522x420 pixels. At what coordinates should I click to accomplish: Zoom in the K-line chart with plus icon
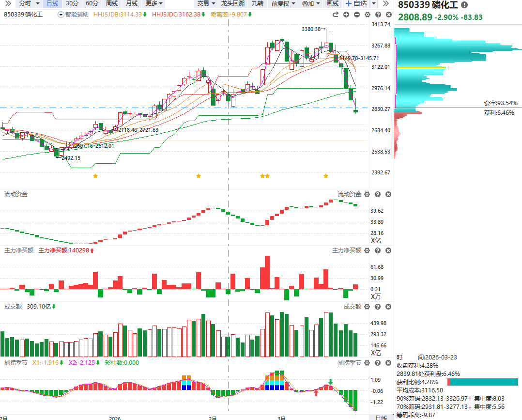[x=346, y=15]
